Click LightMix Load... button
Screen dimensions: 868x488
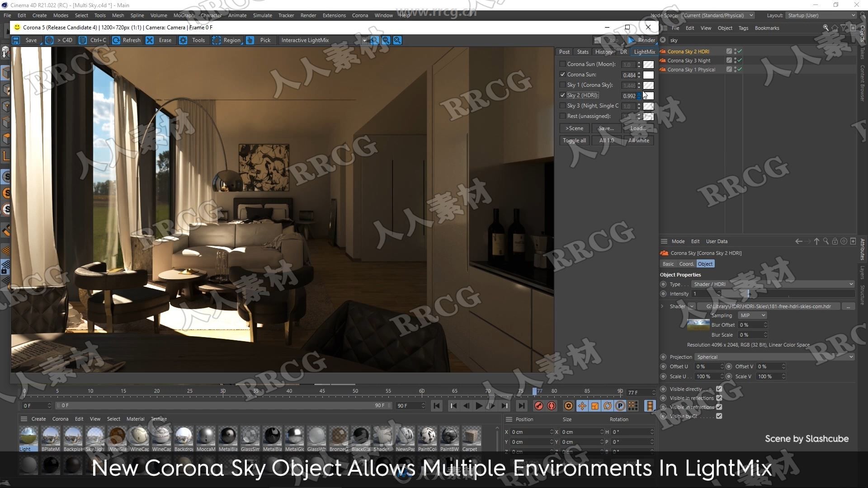pyautogui.click(x=638, y=128)
